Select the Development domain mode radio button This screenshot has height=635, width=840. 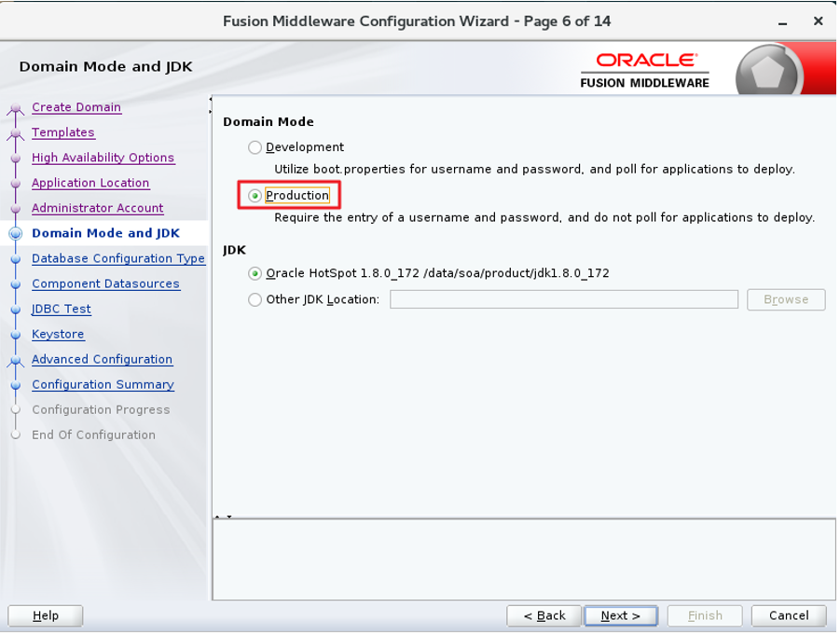(x=255, y=147)
